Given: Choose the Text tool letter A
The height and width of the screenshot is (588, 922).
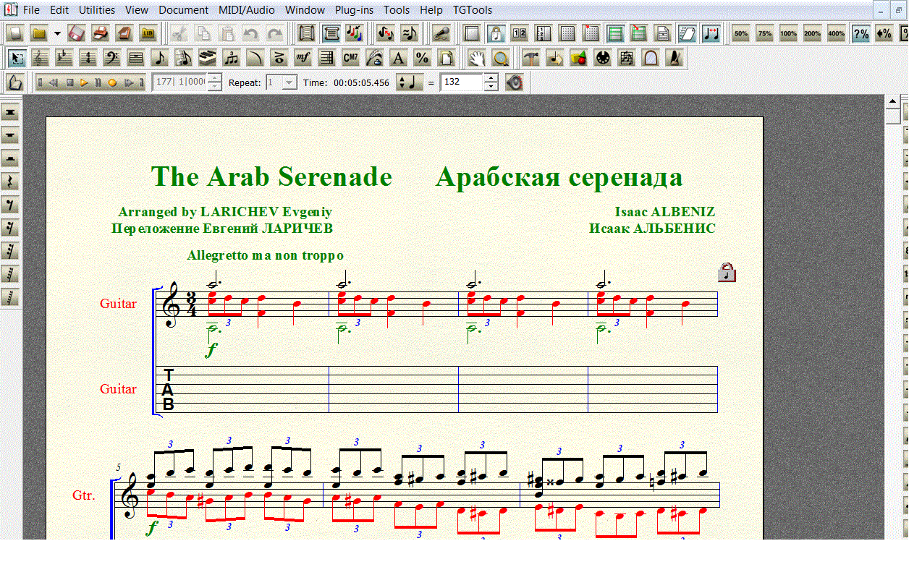Looking at the screenshot, I should (399, 58).
